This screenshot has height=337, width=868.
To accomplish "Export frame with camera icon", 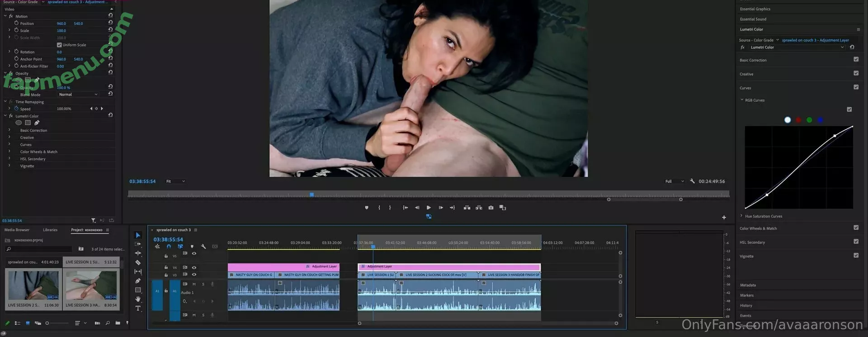I will coord(491,208).
